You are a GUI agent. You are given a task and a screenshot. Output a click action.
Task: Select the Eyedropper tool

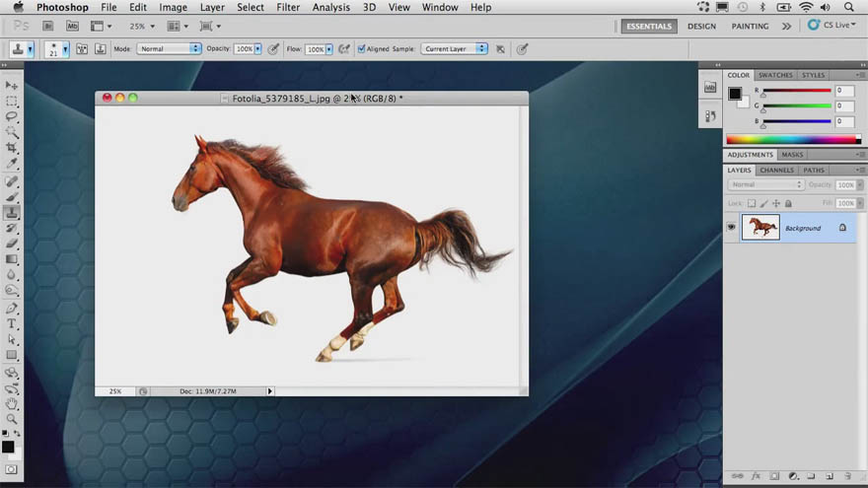[x=12, y=164]
